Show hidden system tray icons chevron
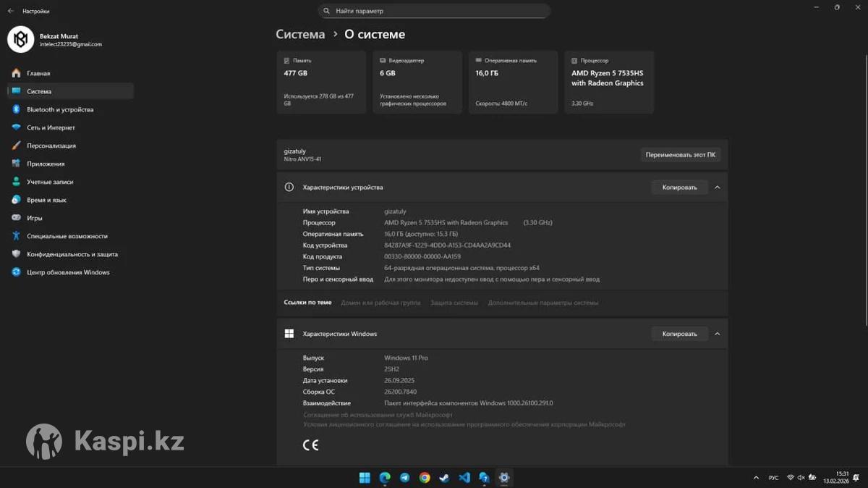Screen dimensions: 868x488 click(756, 478)
